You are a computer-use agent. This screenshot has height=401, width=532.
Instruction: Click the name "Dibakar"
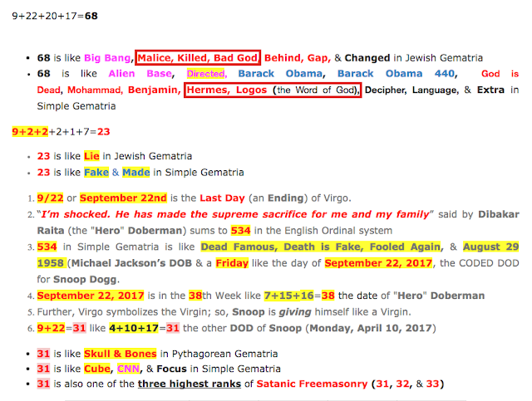(499, 214)
